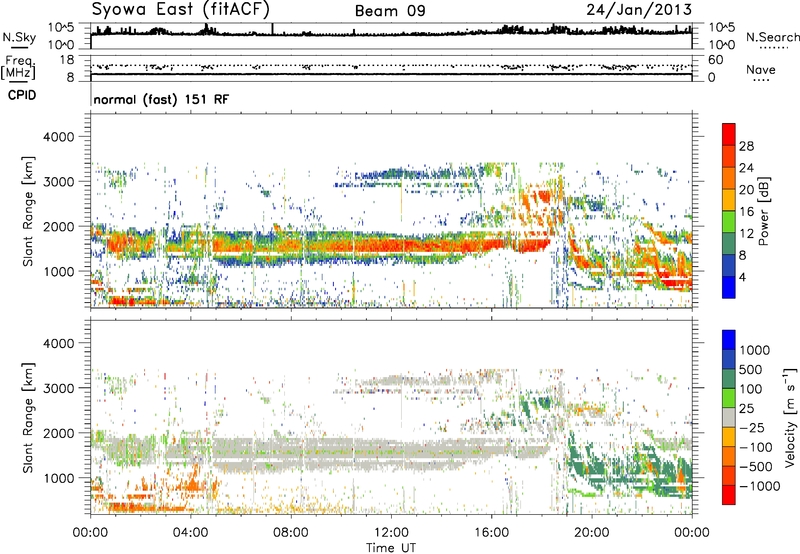This screenshot has height=554, width=800.
Task: Click the '4000' tick on velocity panel
Action: tap(59, 343)
